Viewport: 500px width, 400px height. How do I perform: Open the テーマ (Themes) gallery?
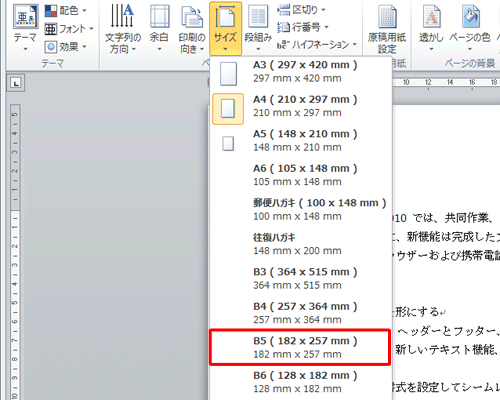click(x=25, y=28)
